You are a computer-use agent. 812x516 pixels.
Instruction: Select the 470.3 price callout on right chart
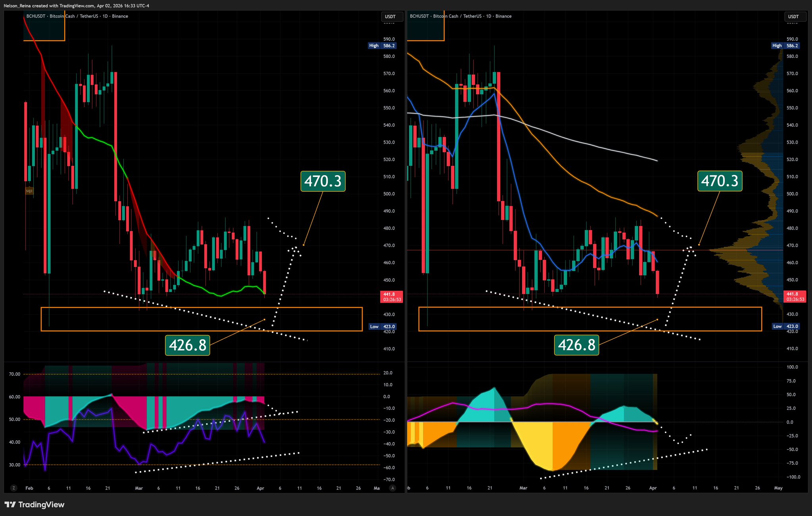(720, 181)
